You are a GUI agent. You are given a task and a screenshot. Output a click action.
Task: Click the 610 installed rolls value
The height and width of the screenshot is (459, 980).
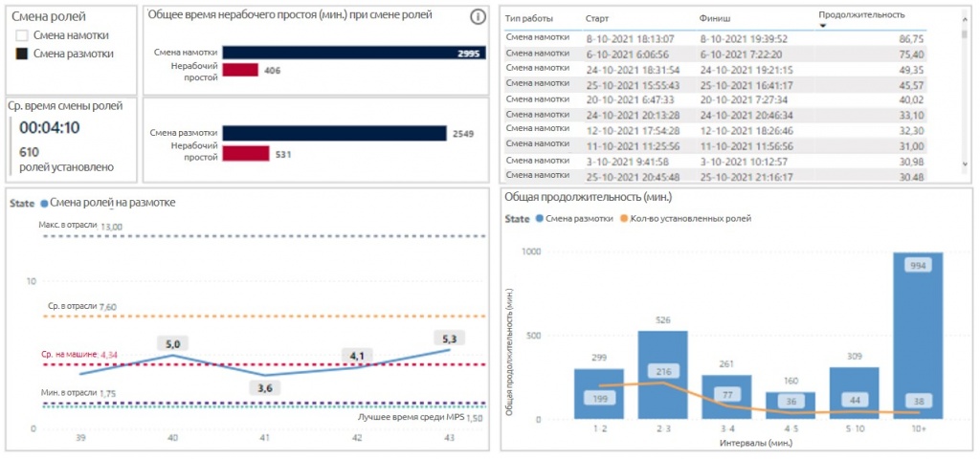28,154
